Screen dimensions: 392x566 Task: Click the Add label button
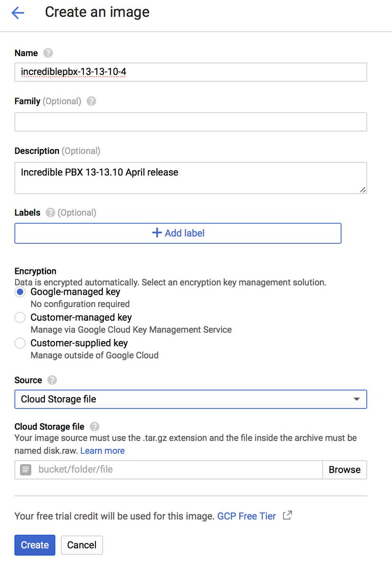tap(178, 233)
